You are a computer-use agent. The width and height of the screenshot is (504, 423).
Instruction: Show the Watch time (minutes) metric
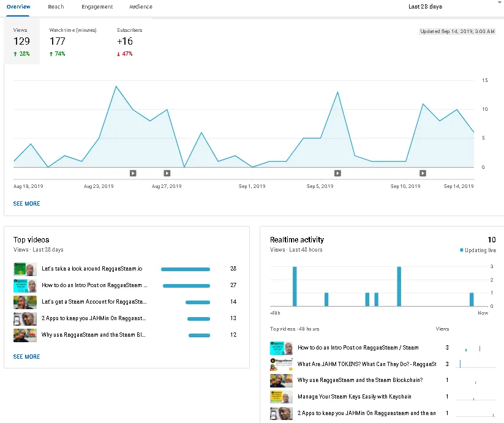pyautogui.click(x=73, y=42)
